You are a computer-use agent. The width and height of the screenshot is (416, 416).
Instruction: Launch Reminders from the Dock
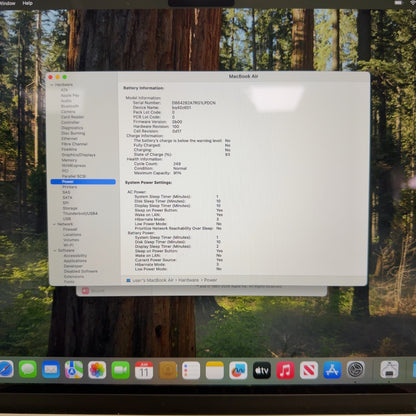pyautogui.click(x=191, y=370)
